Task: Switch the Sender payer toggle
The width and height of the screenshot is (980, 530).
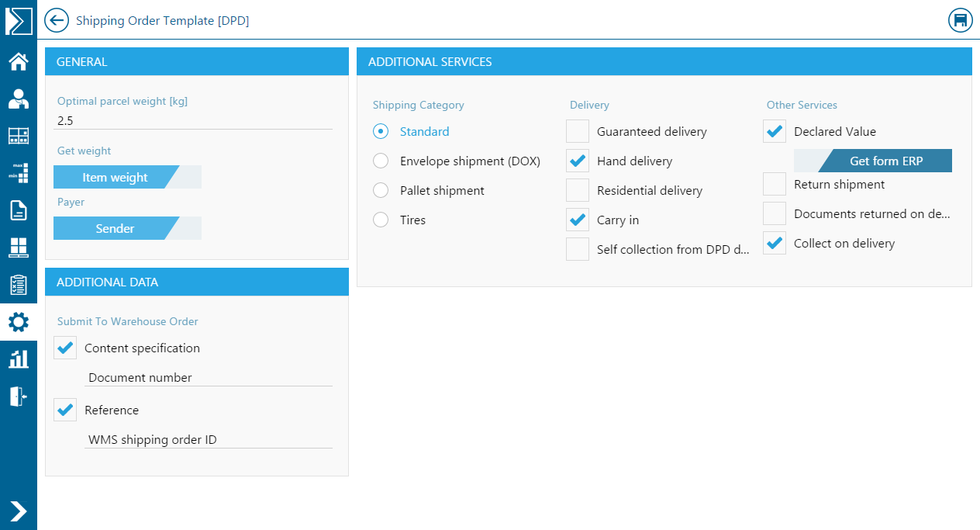Action: point(127,229)
